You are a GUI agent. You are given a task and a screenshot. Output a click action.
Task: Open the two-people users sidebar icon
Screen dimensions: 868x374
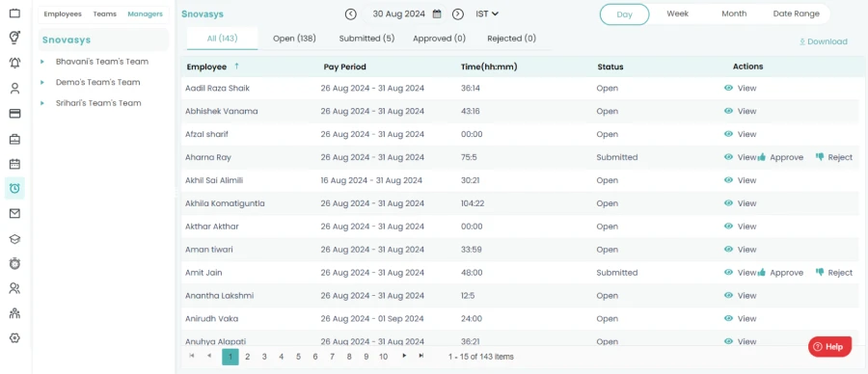pyautogui.click(x=14, y=288)
